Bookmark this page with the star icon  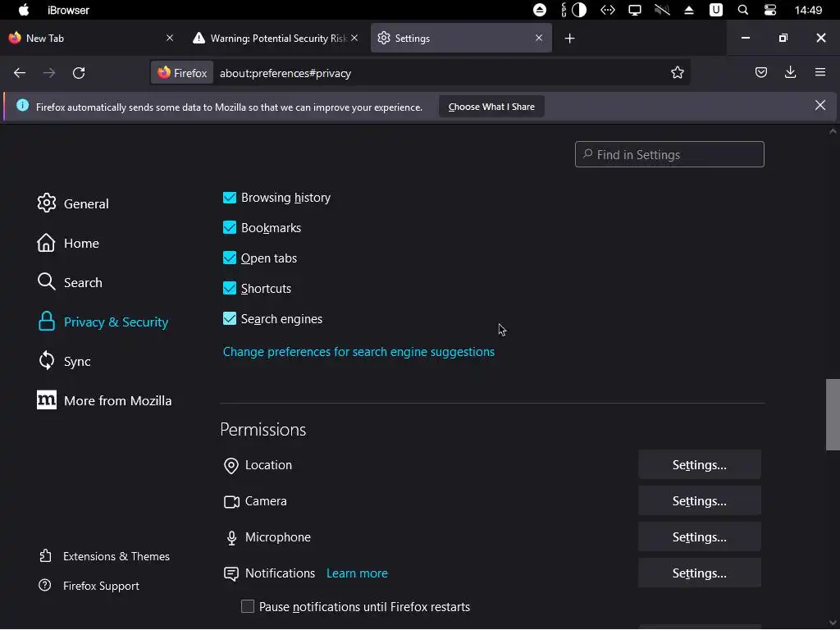678,73
